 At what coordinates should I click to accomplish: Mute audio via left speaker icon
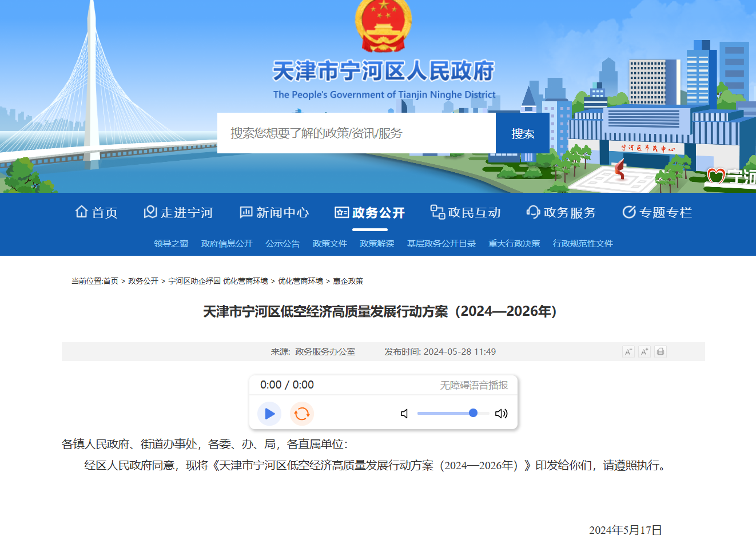coord(404,413)
